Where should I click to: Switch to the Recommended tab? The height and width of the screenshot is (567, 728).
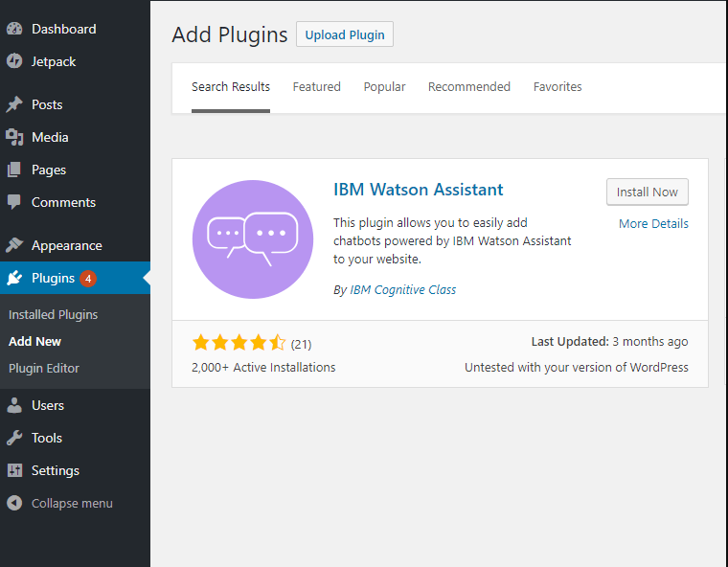[469, 87]
